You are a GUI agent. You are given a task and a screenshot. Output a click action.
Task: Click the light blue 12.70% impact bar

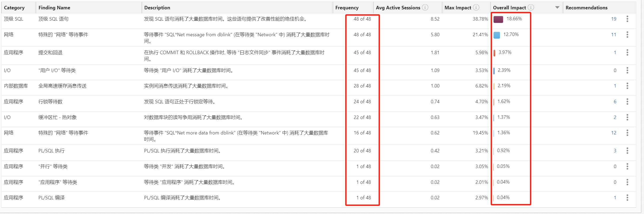[497, 35]
